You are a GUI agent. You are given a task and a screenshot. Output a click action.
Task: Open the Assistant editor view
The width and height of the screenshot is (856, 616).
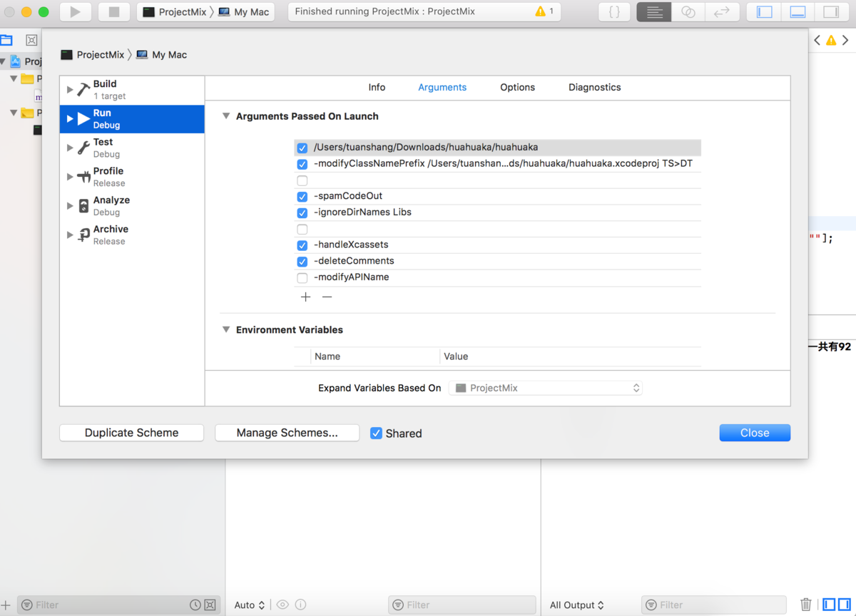[688, 12]
